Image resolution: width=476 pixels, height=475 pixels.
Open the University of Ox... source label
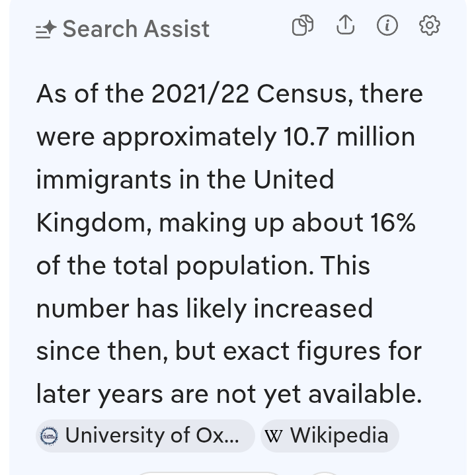(152, 435)
